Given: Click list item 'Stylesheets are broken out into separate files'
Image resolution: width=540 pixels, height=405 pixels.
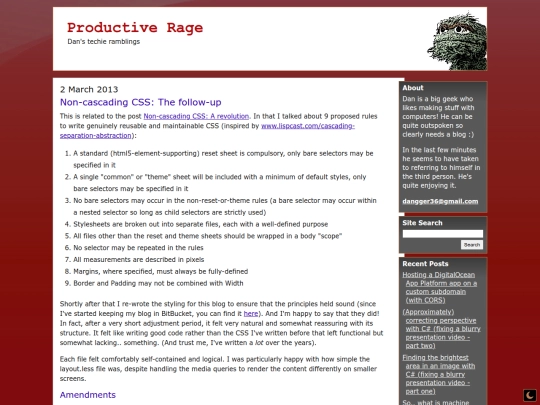Looking at the screenshot, I should (x=200, y=224).
